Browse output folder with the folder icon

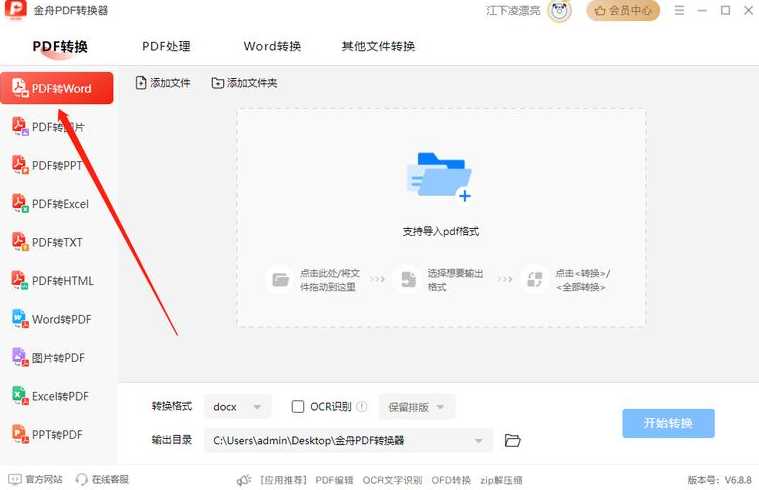[512, 440]
